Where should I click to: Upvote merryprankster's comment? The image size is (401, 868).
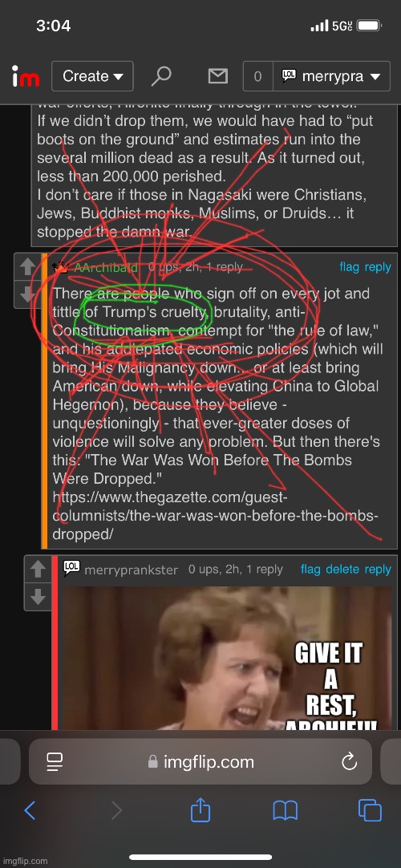click(38, 569)
